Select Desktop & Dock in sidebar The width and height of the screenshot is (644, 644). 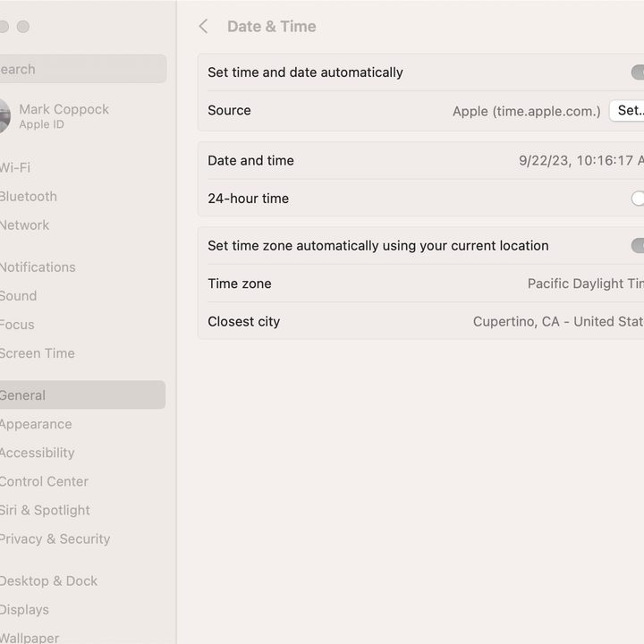tap(49, 581)
